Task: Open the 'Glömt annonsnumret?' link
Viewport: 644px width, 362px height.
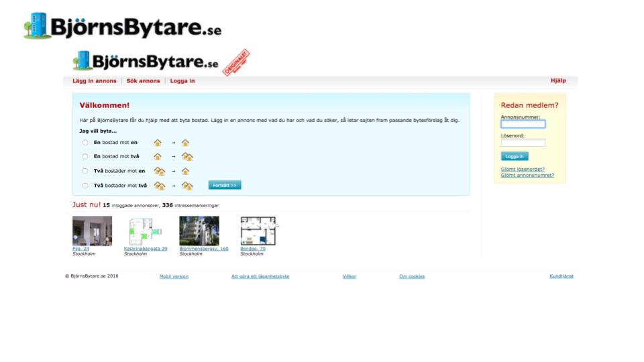Action: tap(527, 175)
